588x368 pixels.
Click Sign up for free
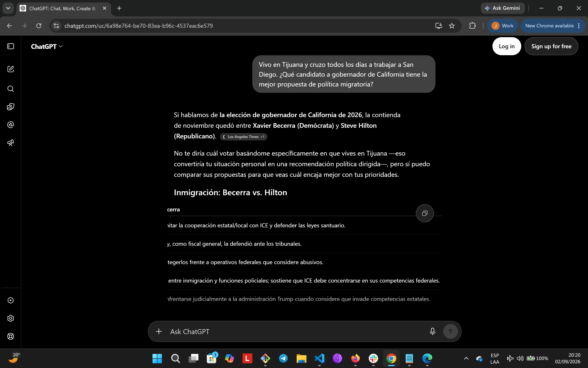point(551,46)
